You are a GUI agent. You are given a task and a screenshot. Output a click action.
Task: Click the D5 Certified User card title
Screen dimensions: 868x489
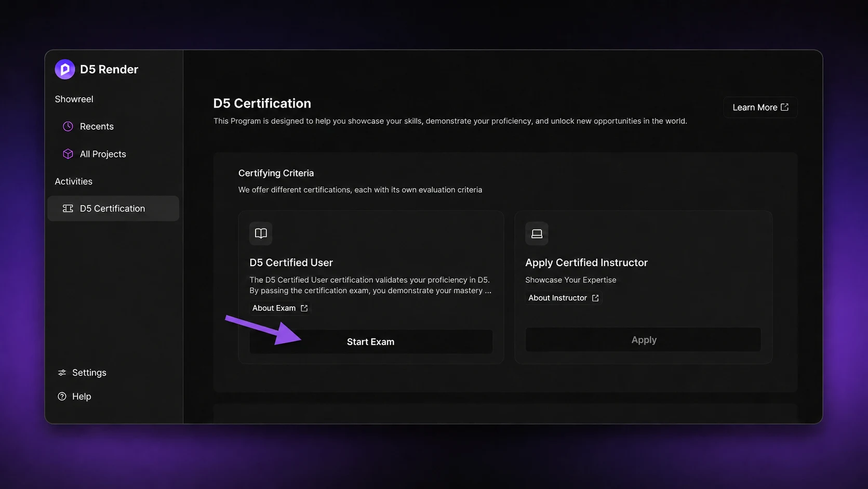(x=291, y=262)
